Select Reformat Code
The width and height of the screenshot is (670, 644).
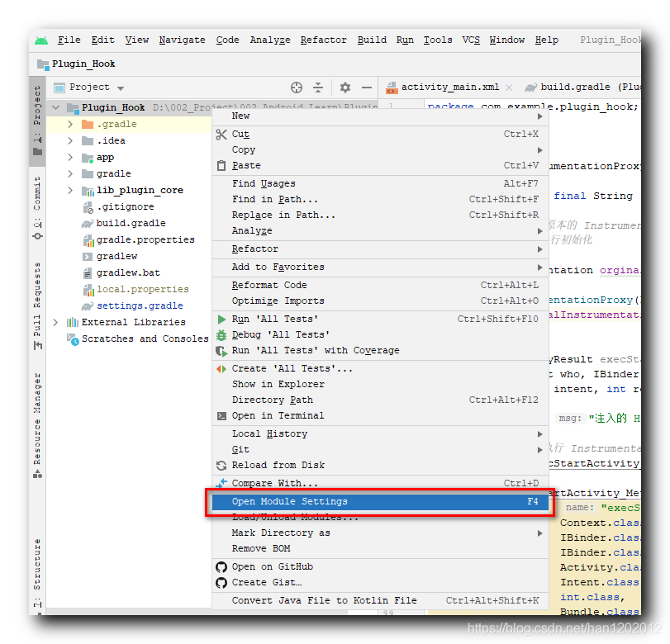coord(380,285)
